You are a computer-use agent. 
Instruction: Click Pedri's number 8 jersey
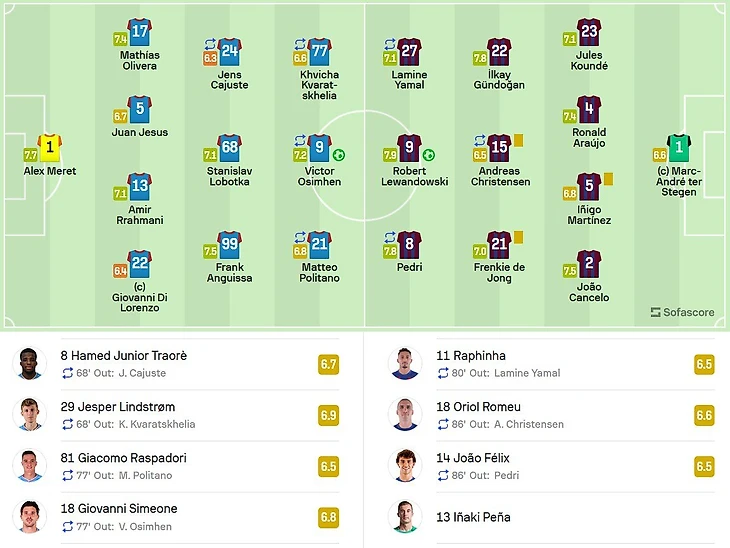click(409, 245)
